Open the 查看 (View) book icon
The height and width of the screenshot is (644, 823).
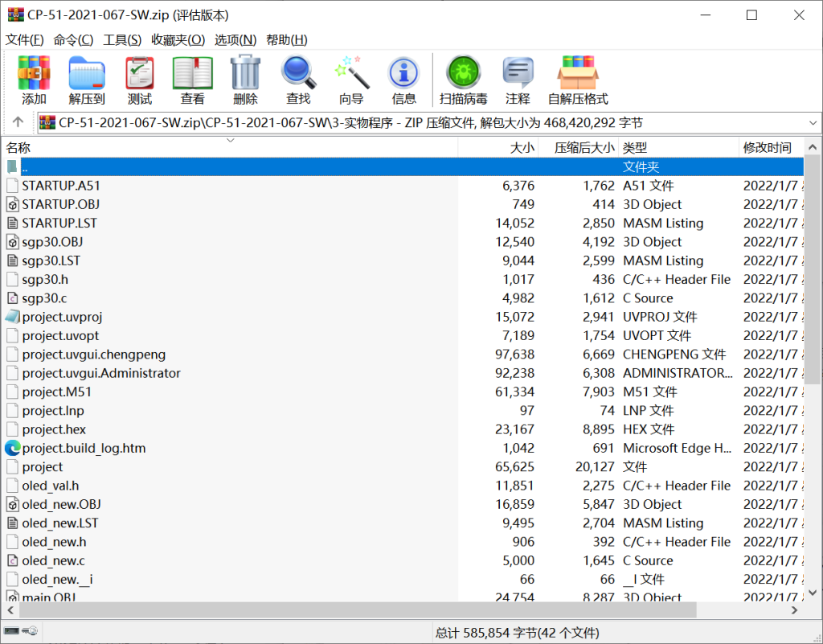coord(193,80)
